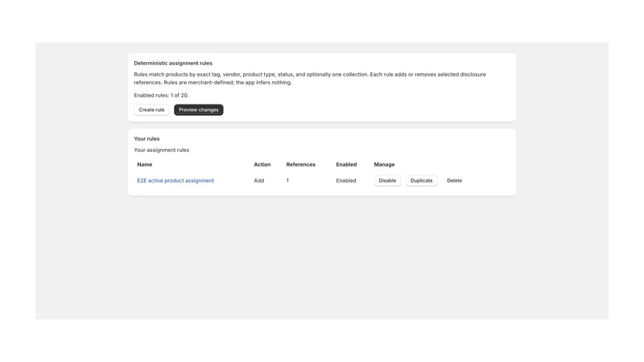Screen dimensions: 644x362
Task: Click the Action column header
Action: [262, 165]
